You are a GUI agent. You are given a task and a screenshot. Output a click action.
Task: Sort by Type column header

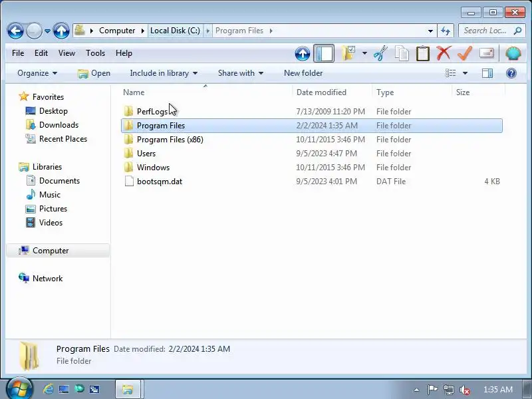coord(412,92)
